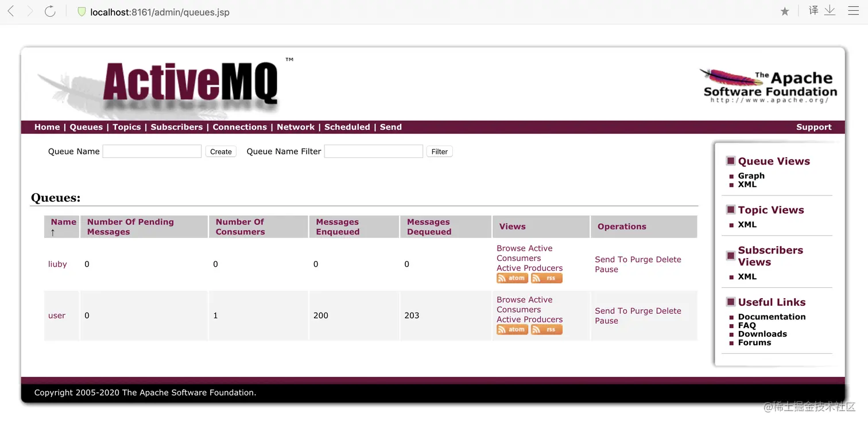
Task: Click the Create button
Action: pos(221,151)
